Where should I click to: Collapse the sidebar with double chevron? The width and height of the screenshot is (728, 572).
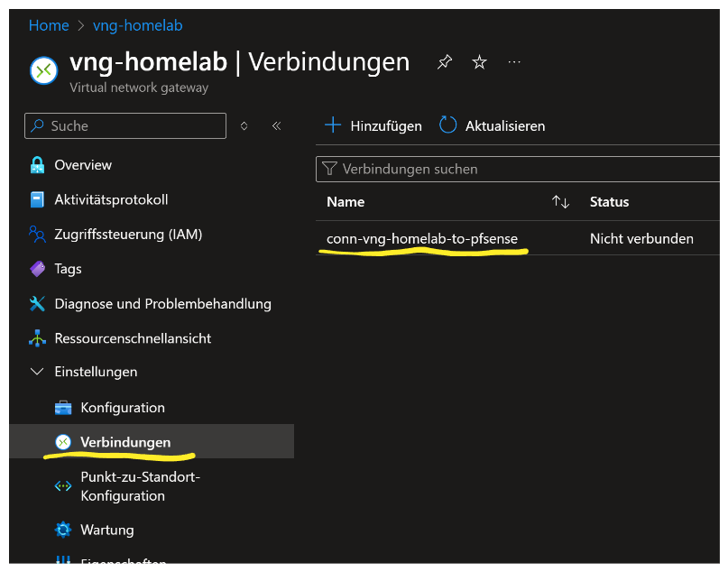(x=276, y=126)
